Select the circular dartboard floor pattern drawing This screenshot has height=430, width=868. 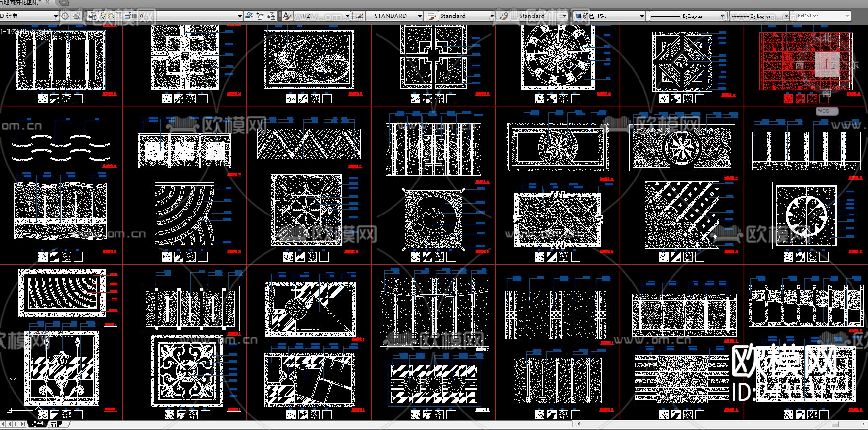tap(557, 56)
